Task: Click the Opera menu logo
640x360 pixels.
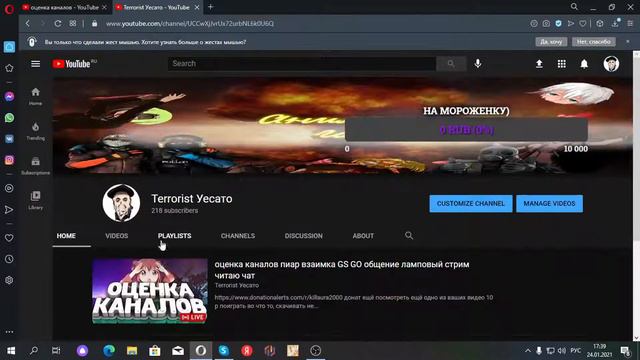Action: tap(9, 8)
